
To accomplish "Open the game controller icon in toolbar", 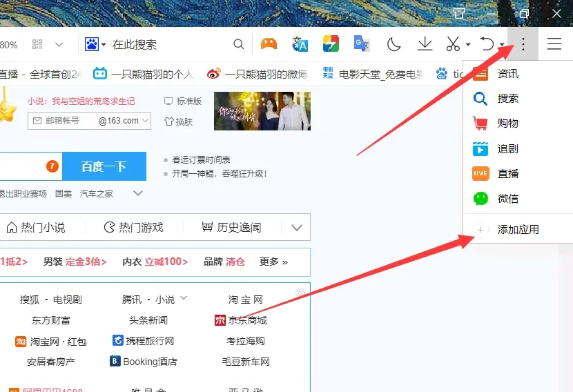I will coord(269,44).
